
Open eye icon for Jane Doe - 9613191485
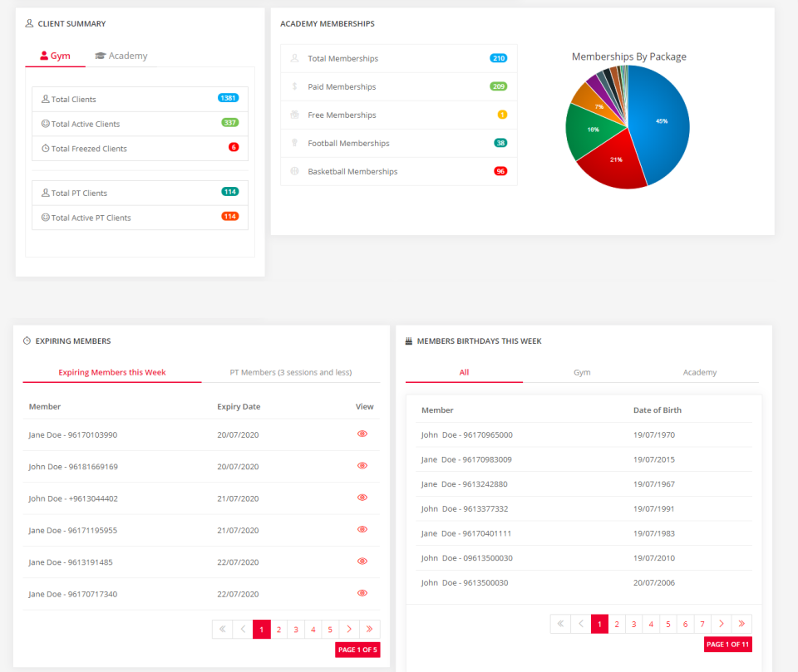click(362, 561)
